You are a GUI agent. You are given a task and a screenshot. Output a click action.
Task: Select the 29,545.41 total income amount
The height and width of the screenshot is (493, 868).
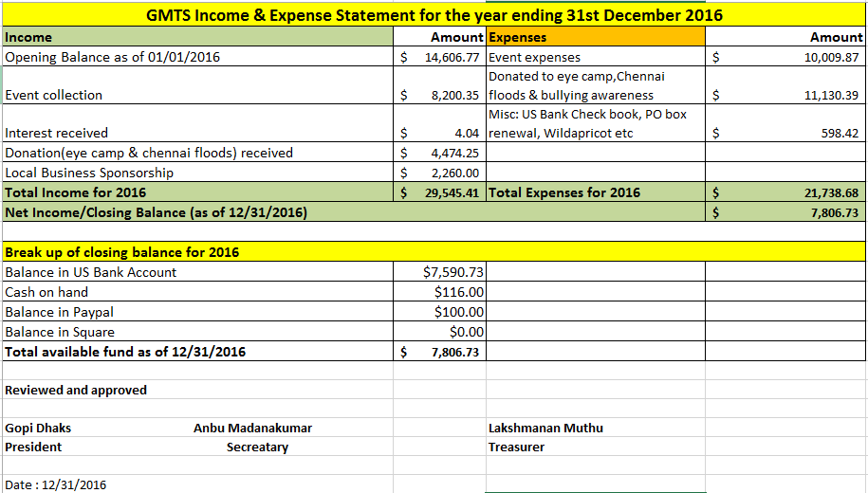(x=439, y=192)
